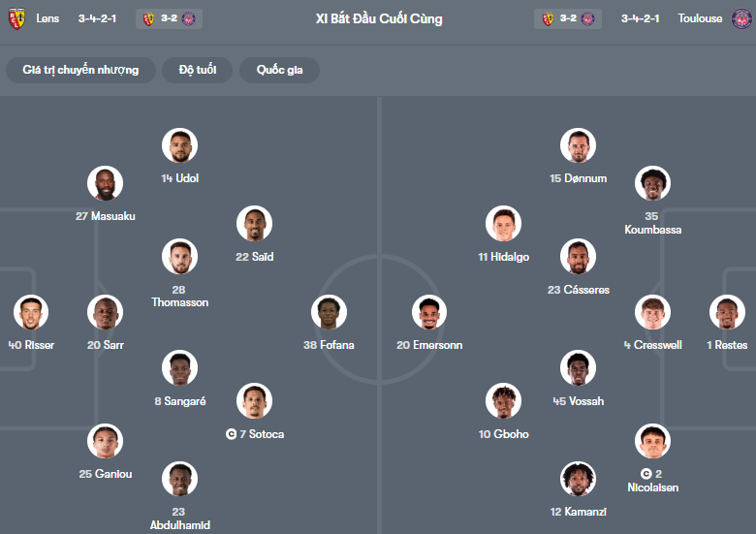Open Masuaku's player photo

coord(105,183)
